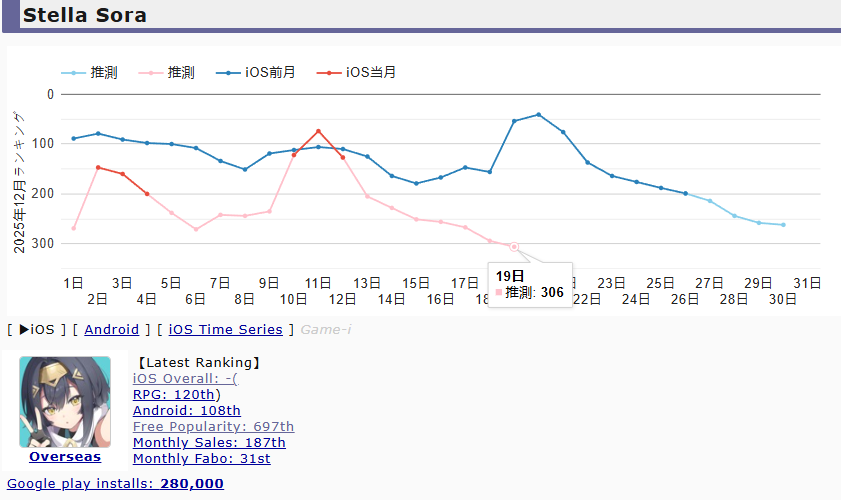Click the 2025年12月ランキング axis title

point(19,182)
